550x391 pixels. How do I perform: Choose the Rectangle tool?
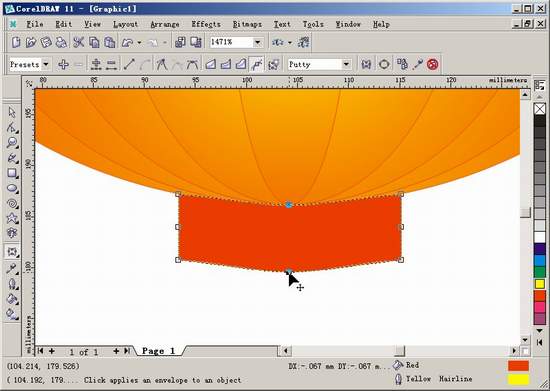click(12, 173)
